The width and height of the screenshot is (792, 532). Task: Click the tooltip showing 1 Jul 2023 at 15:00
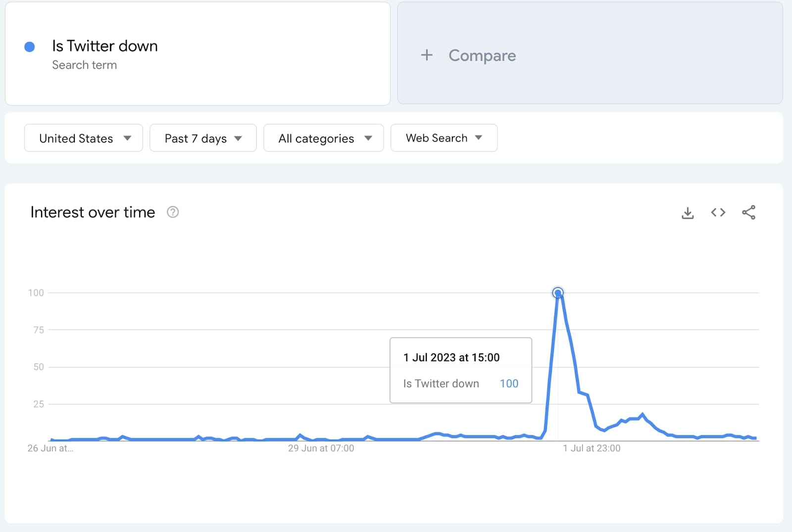(460, 370)
